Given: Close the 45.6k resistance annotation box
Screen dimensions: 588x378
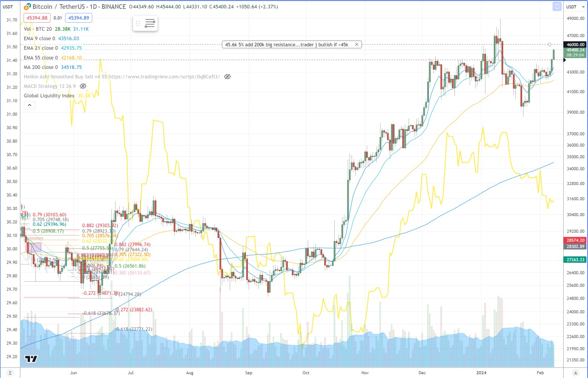Looking at the screenshot, I should click(x=357, y=45).
